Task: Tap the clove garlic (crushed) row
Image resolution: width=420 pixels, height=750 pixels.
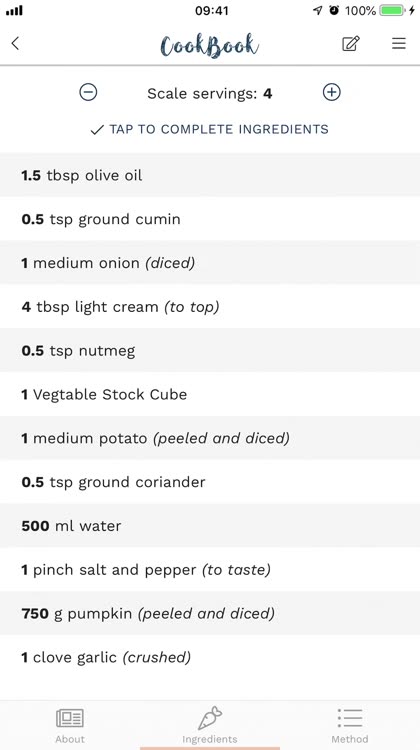Action: coord(210,657)
